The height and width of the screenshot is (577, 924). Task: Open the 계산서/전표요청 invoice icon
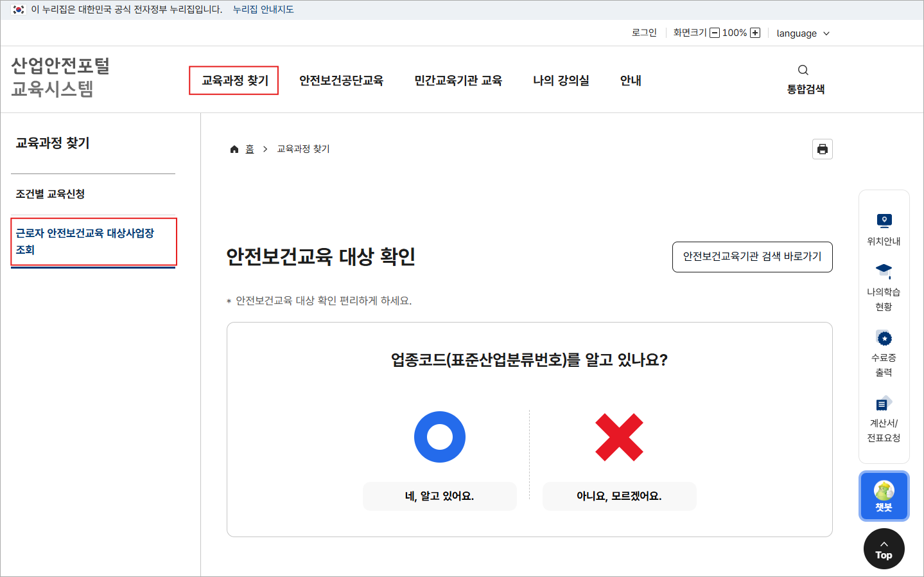pos(884,404)
